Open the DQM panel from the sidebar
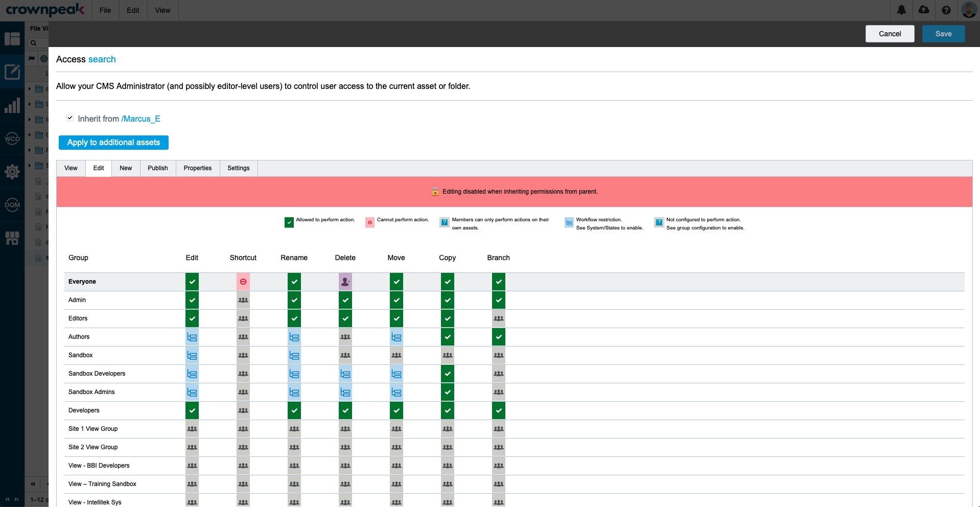This screenshot has height=507, width=980. click(x=12, y=205)
